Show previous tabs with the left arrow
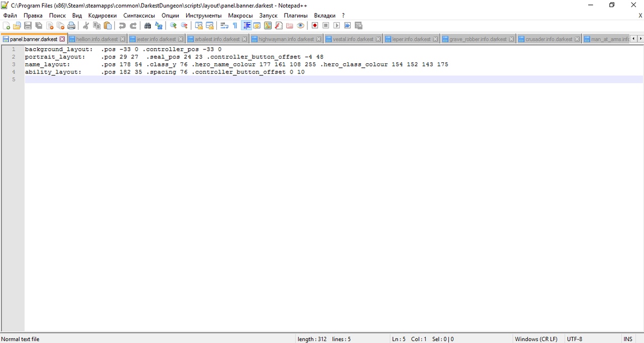Screen dimensions: 644x343 [x=633, y=39]
